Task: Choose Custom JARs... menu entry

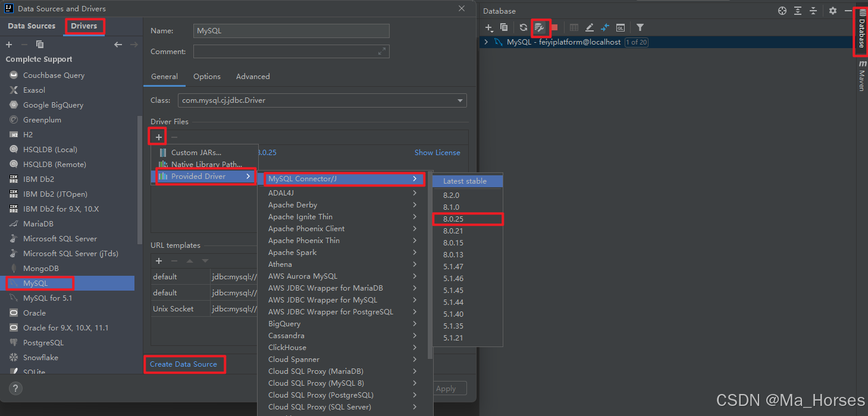Action: 205,152
